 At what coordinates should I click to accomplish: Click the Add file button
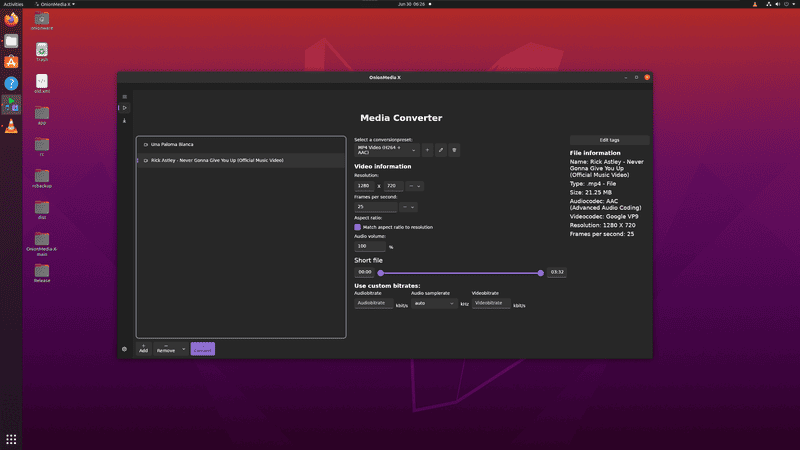[x=143, y=349]
